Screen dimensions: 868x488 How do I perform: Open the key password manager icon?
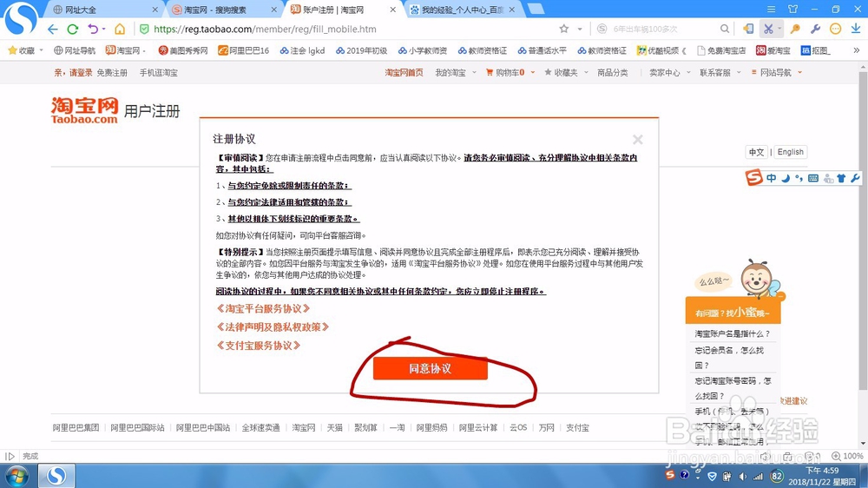click(795, 29)
